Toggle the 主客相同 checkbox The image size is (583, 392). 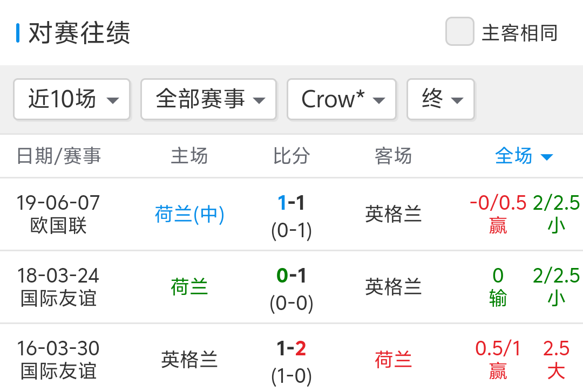459,32
